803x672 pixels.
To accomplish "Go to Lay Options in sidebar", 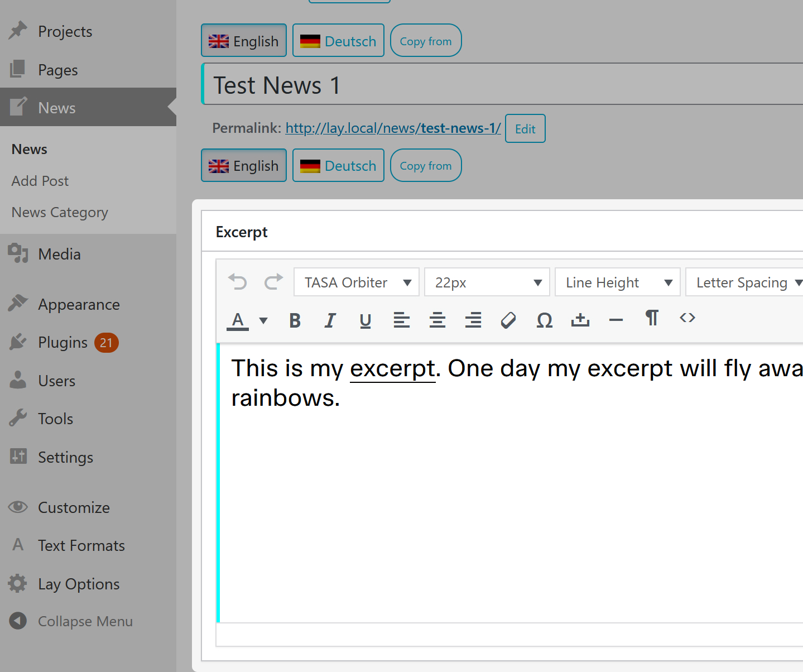I will click(78, 584).
